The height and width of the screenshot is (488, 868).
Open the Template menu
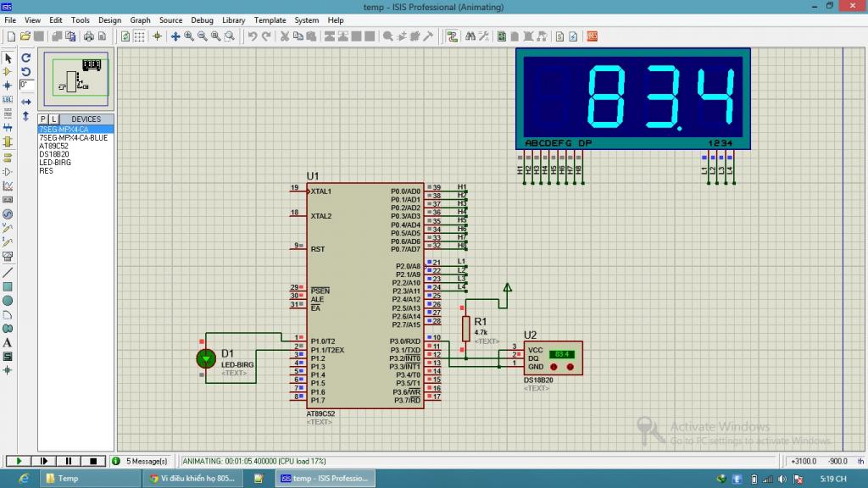point(270,19)
